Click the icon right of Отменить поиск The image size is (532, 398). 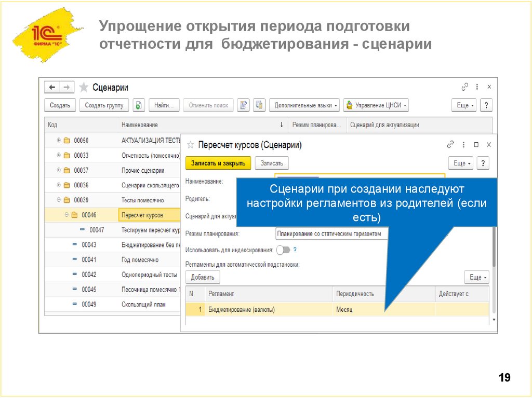(x=243, y=105)
